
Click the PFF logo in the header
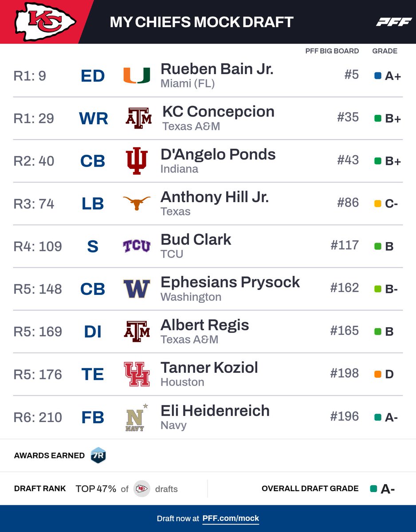(x=394, y=22)
